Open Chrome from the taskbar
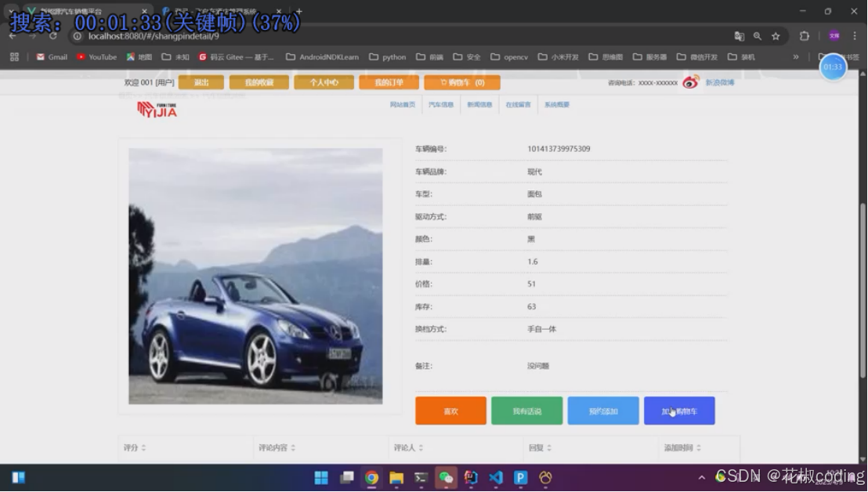Image resolution: width=868 pixels, height=492 pixels. point(371,478)
